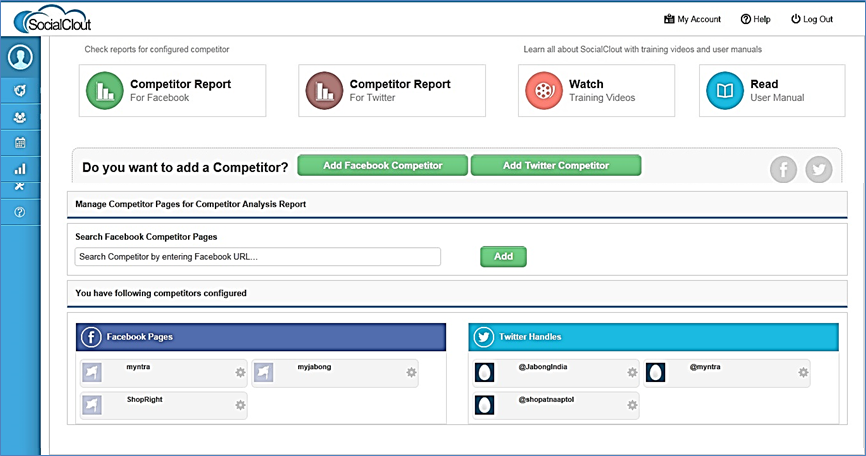Click Add Twitter Competitor button

pos(556,166)
